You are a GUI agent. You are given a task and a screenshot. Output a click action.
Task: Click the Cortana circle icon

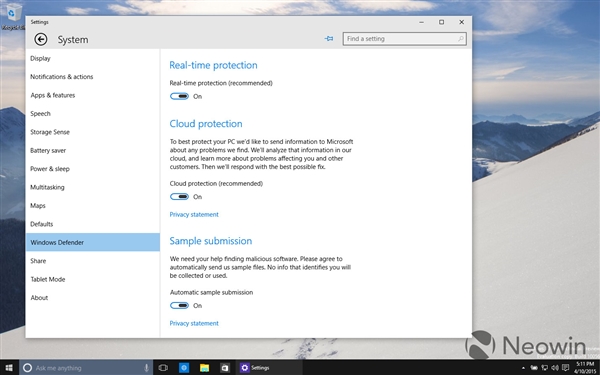tap(27, 368)
